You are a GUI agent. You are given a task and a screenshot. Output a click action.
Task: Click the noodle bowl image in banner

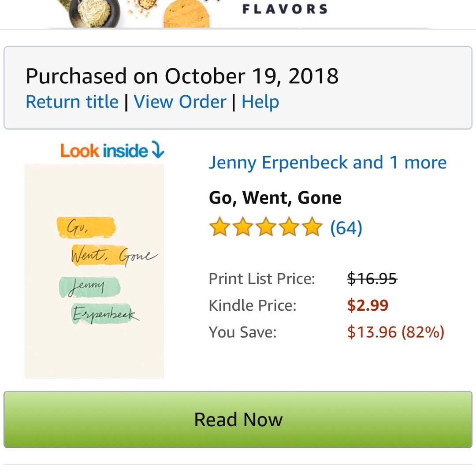point(95,13)
